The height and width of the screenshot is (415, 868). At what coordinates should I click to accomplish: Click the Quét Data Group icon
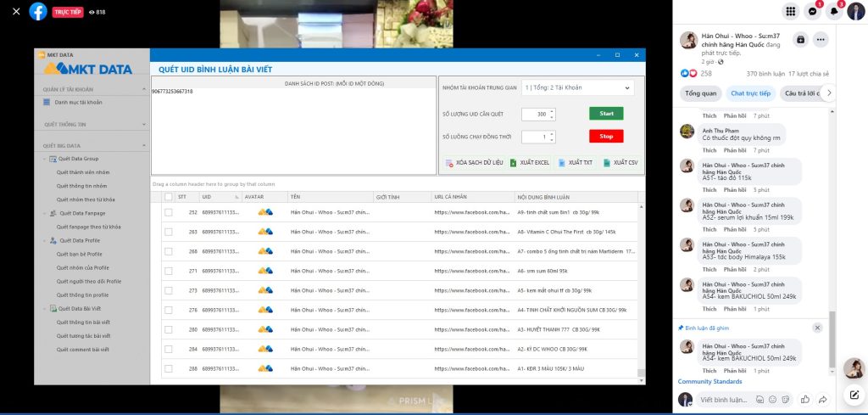(x=53, y=159)
